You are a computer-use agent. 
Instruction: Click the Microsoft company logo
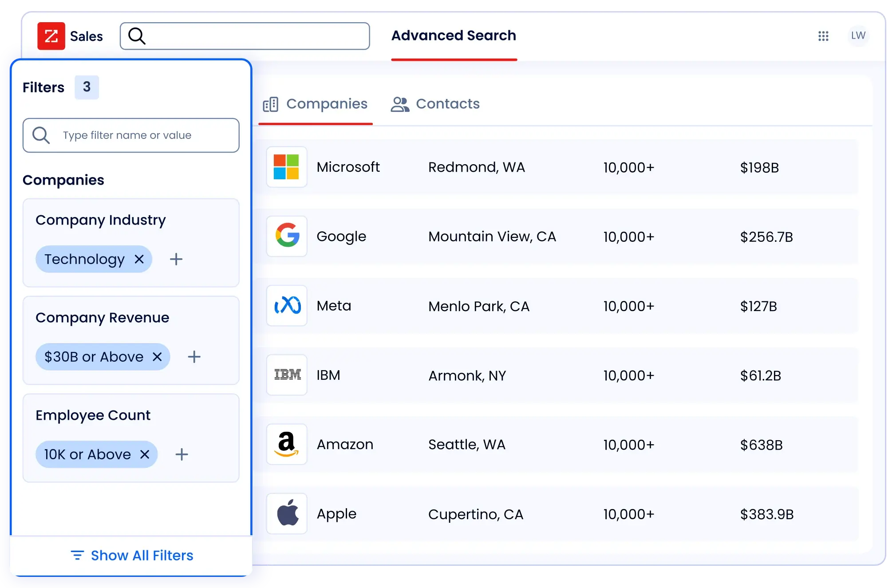pos(287,167)
